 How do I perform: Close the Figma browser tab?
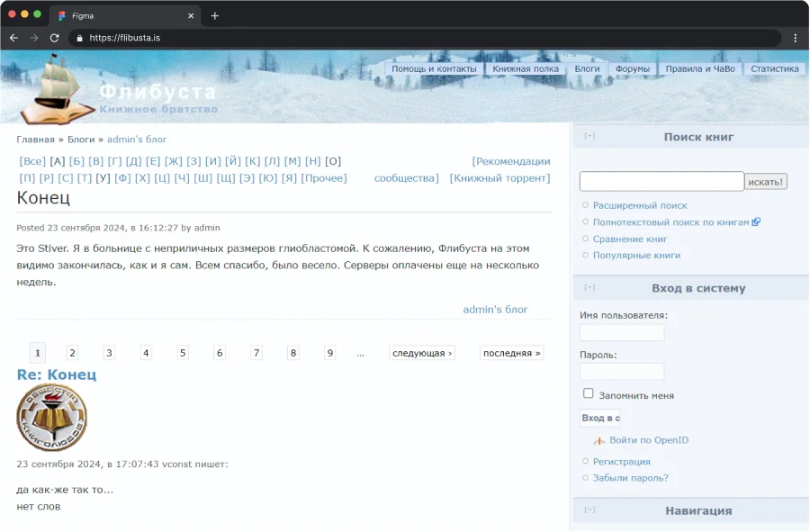pos(191,15)
